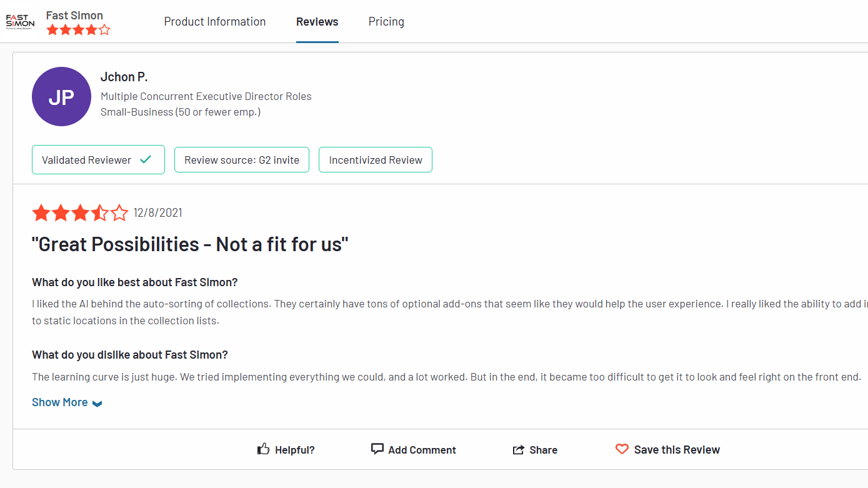This screenshot has width=868, height=488.
Task: Click the review date 12/8/2021
Action: [157, 213]
